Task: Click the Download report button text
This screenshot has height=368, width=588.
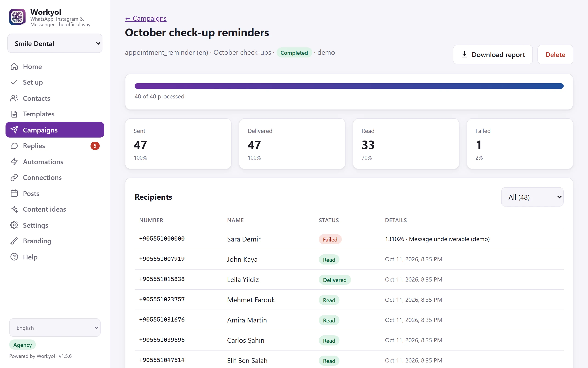Action: pos(498,55)
